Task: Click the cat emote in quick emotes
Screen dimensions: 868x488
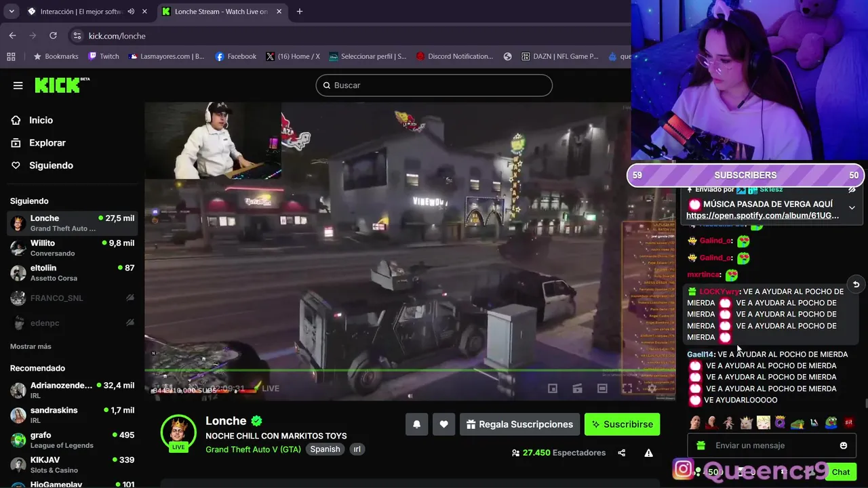Action: 747,423
